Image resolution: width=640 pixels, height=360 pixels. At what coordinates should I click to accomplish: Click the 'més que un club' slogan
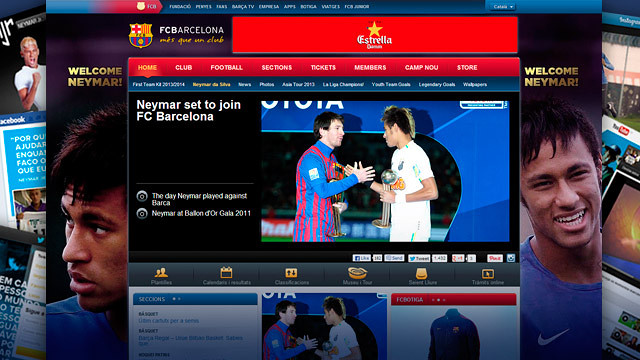[x=192, y=40]
